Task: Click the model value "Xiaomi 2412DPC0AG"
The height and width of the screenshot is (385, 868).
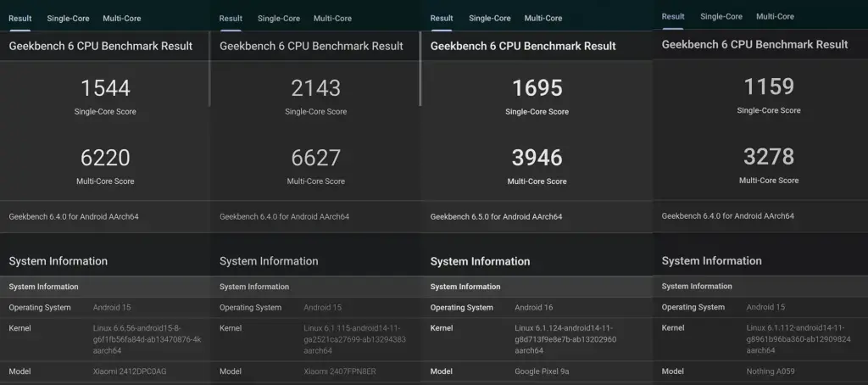Action: click(x=128, y=371)
